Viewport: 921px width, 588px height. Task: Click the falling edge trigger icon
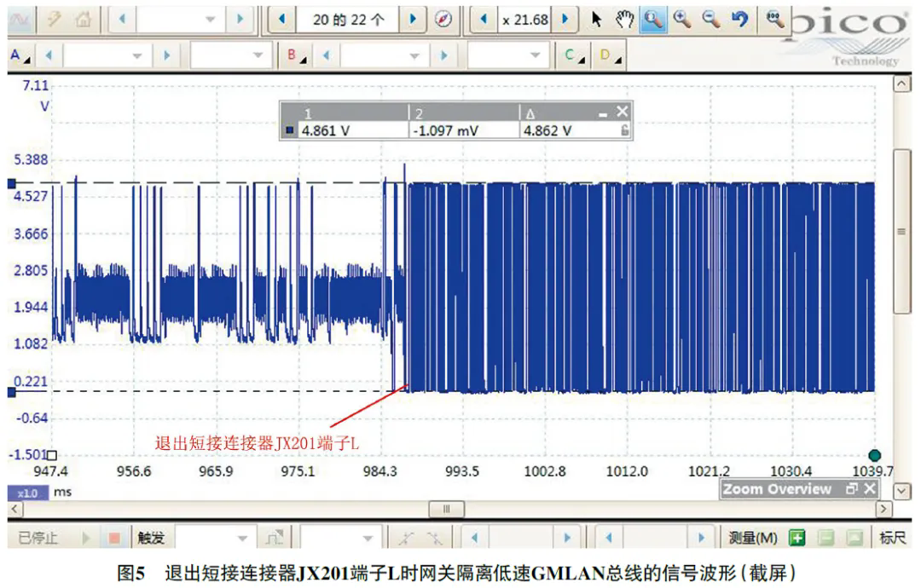[x=435, y=538]
